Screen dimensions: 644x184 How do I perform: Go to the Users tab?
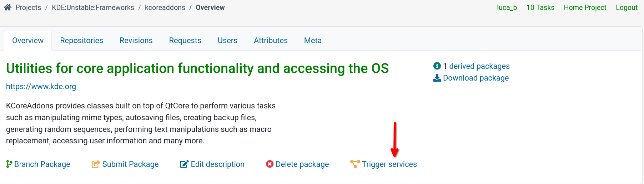coord(227,41)
